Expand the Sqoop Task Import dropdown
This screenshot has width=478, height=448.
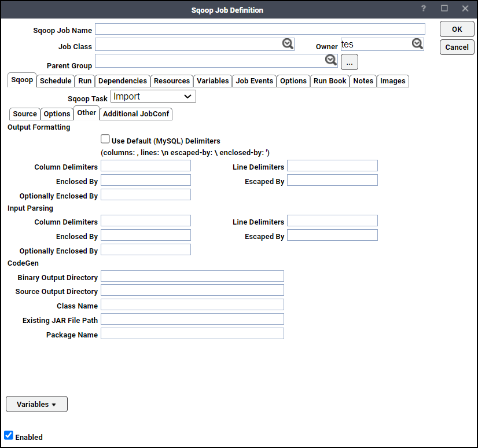coord(153,96)
